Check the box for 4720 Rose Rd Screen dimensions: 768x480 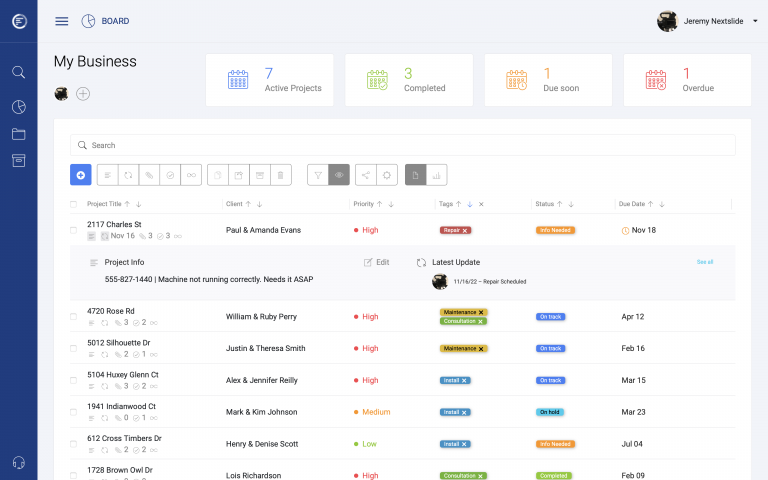pos(73,317)
